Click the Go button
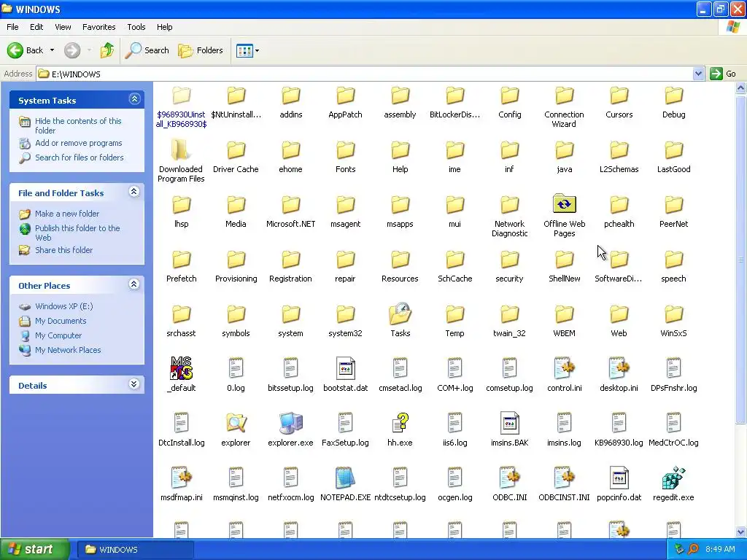747x560 pixels. [x=723, y=74]
